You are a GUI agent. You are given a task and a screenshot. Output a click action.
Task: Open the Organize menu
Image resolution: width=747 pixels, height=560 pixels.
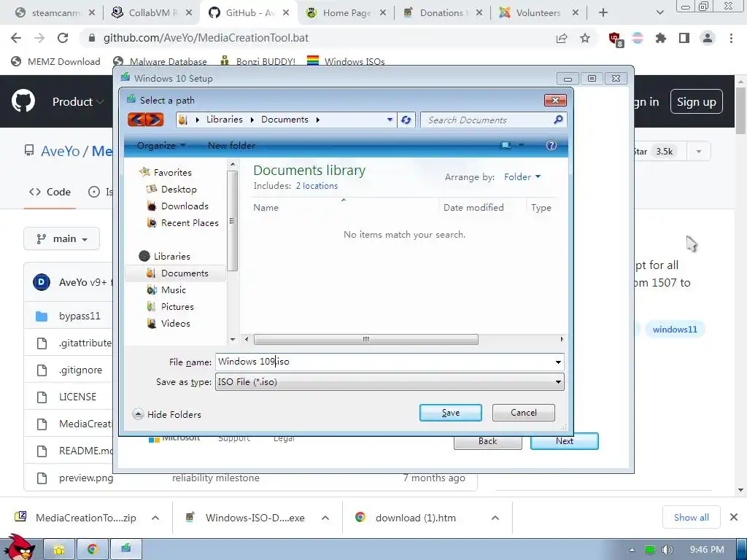pos(161,146)
